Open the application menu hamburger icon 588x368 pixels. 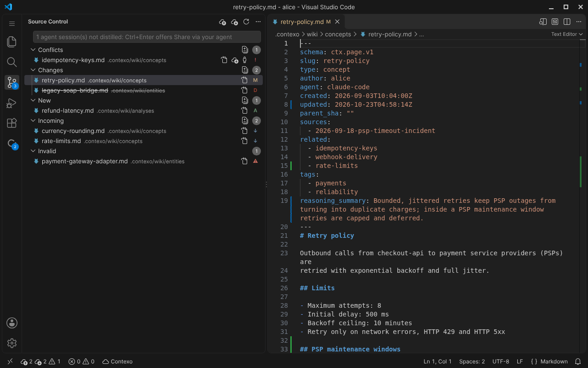click(x=12, y=23)
